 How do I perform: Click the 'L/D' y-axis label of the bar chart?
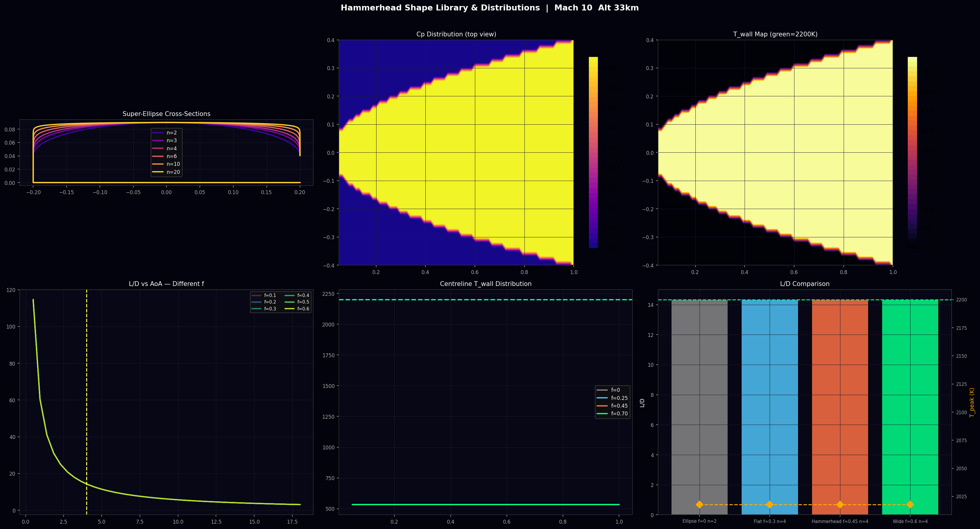click(642, 403)
